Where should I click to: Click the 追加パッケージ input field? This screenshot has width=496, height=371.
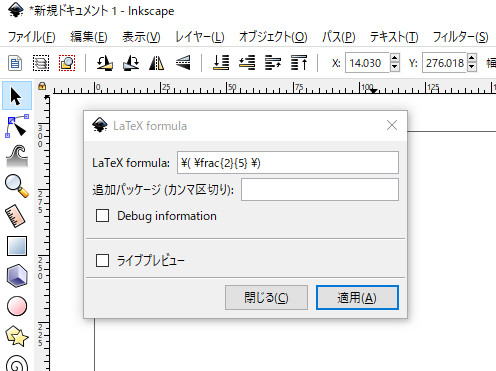pos(320,190)
